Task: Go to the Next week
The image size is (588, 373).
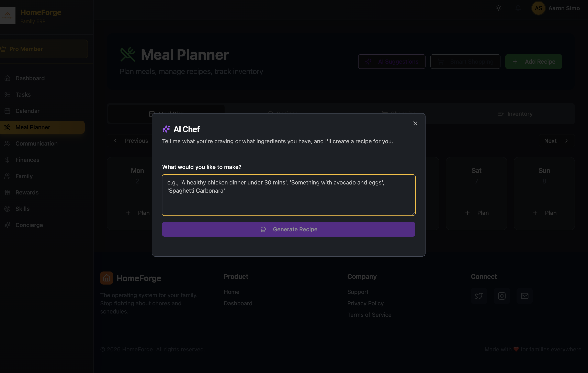Action: pos(556,141)
